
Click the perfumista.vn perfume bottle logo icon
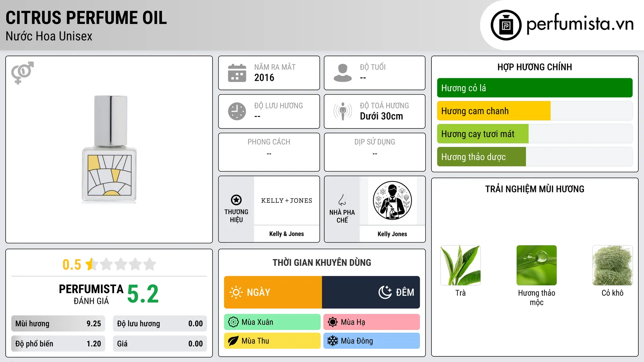pyautogui.click(x=506, y=25)
